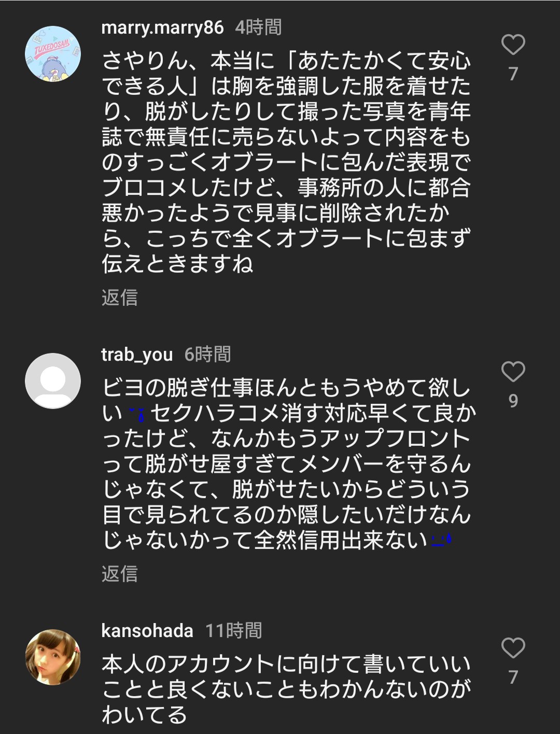Select the comment text starting with 本人のアカウント

pyautogui.click(x=286, y=689)
